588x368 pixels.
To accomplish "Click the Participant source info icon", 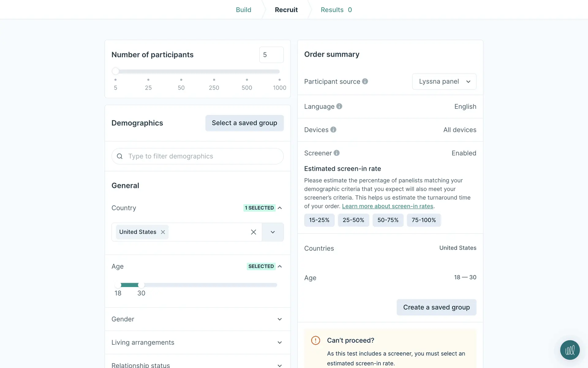I will click(365, 81).
